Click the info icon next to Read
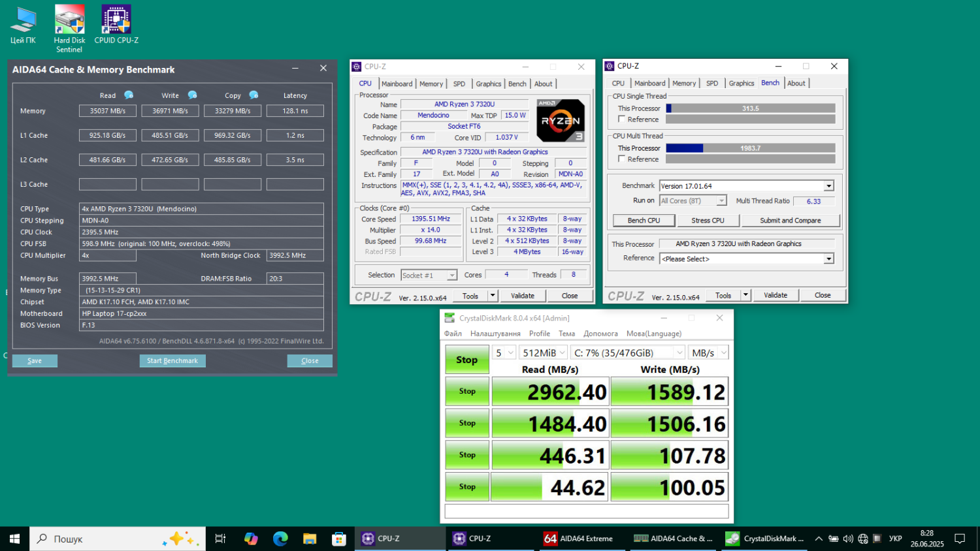The height and width of the screenshot is (551, 980). (x=129, y=95)
